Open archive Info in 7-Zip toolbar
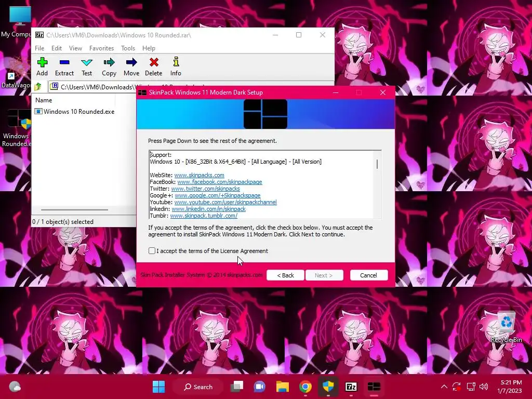This screenshot has width=532, height=399. coord(176,66)
